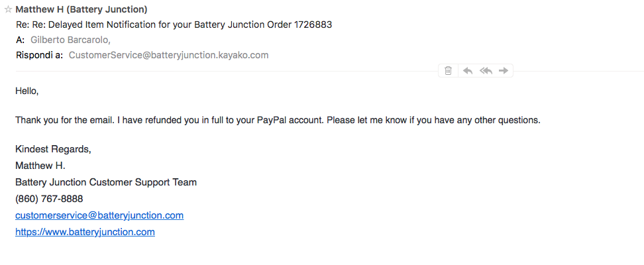Click the "Rispondi a:" label
The height and width of the screenshot is (265, 644).
pyautogui.click(x=39, y=55)
